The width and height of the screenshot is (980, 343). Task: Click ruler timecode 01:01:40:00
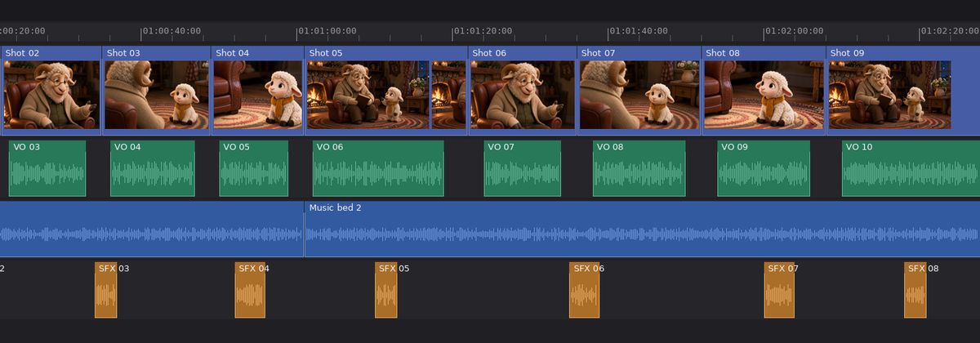[639, 31]
